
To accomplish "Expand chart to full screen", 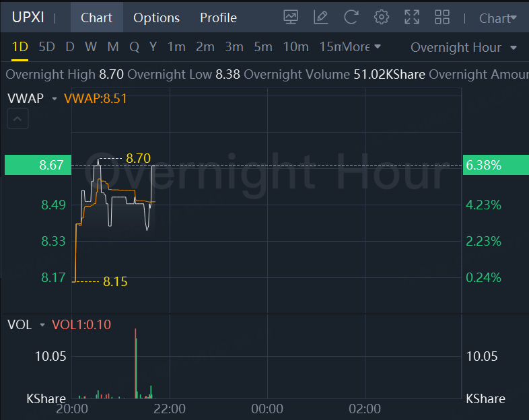I will point(412,17).
